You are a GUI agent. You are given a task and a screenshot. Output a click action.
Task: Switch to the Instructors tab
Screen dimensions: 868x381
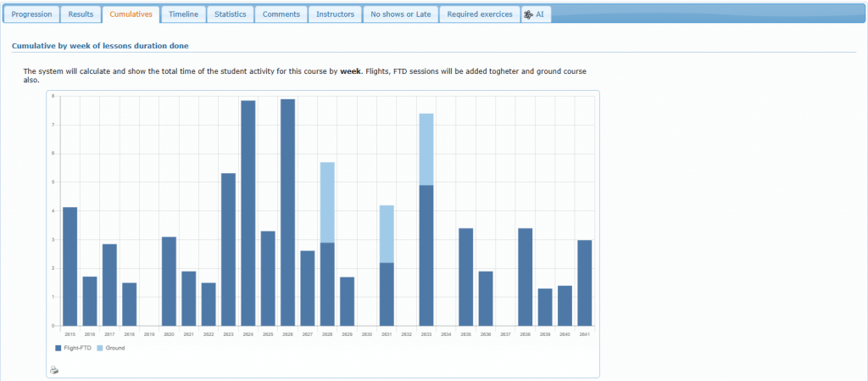click(x=336, y=14)
